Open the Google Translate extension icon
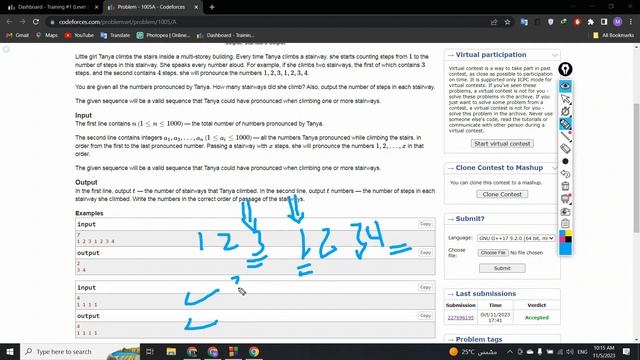The width and height of the screenshot is (640, 360). click(524, 22)
